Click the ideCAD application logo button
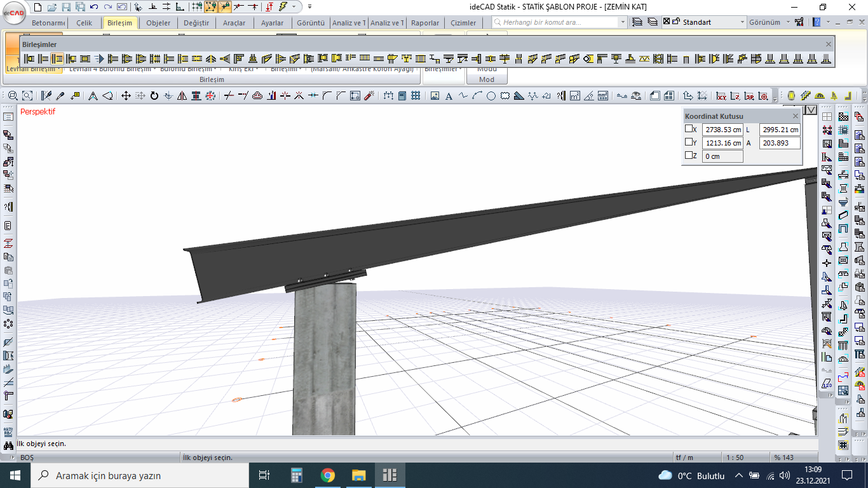The height and width of the screenshot is (488, 868). 14,13
